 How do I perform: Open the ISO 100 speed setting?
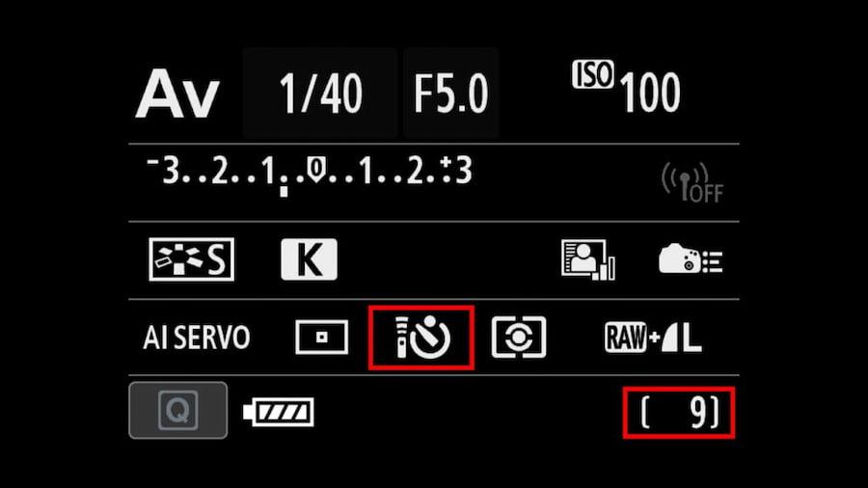(626, 88)
